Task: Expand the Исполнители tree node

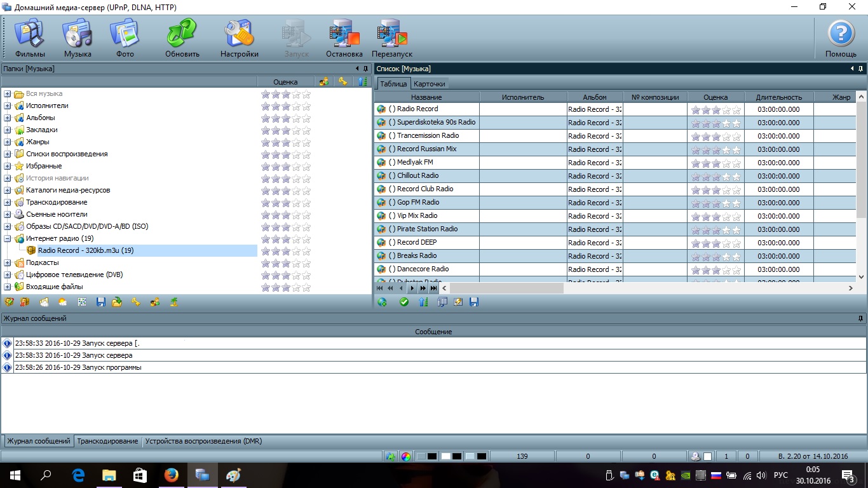Action: (8, 106)
